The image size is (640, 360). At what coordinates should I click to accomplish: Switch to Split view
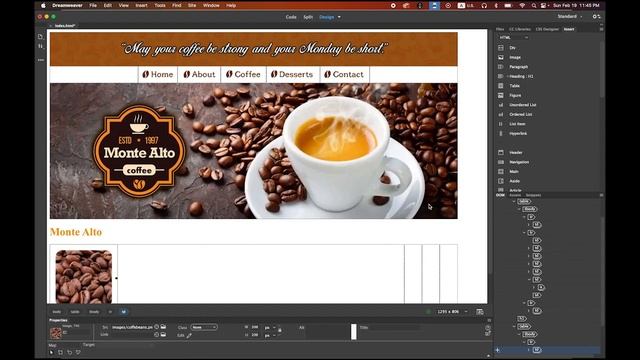pyautogui.click(x=308, y=17)
